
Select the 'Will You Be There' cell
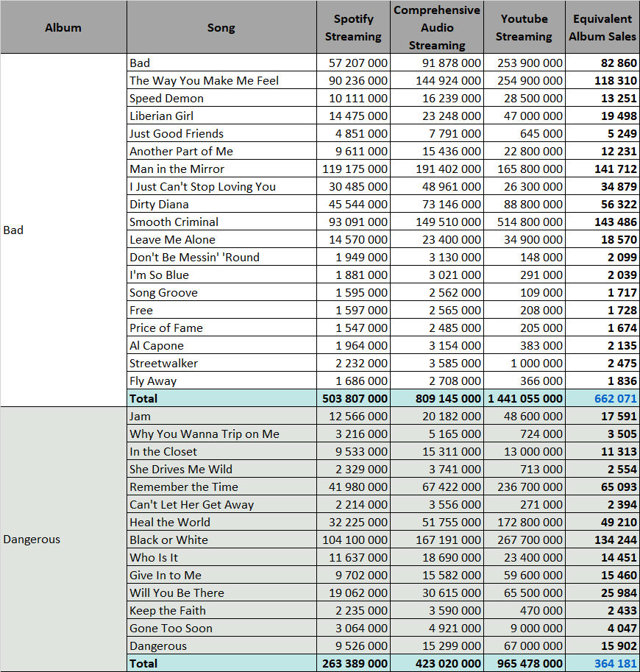click(221, 593)
